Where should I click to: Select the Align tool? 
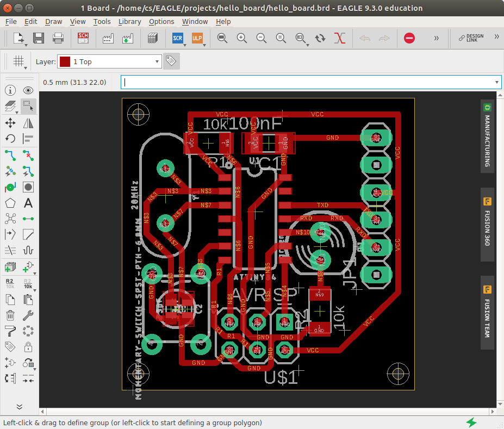[x=28, y=139]
